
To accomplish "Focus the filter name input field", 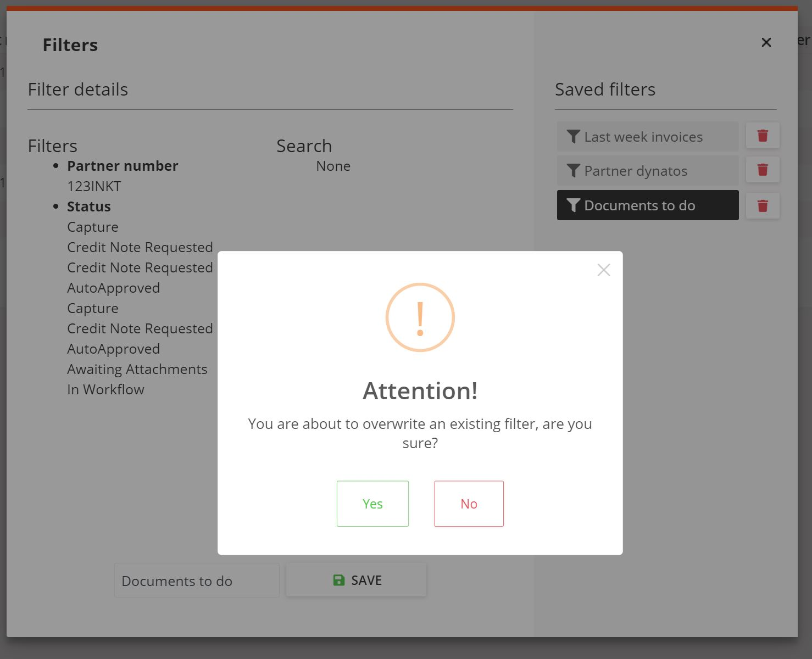I will (196, 580).
